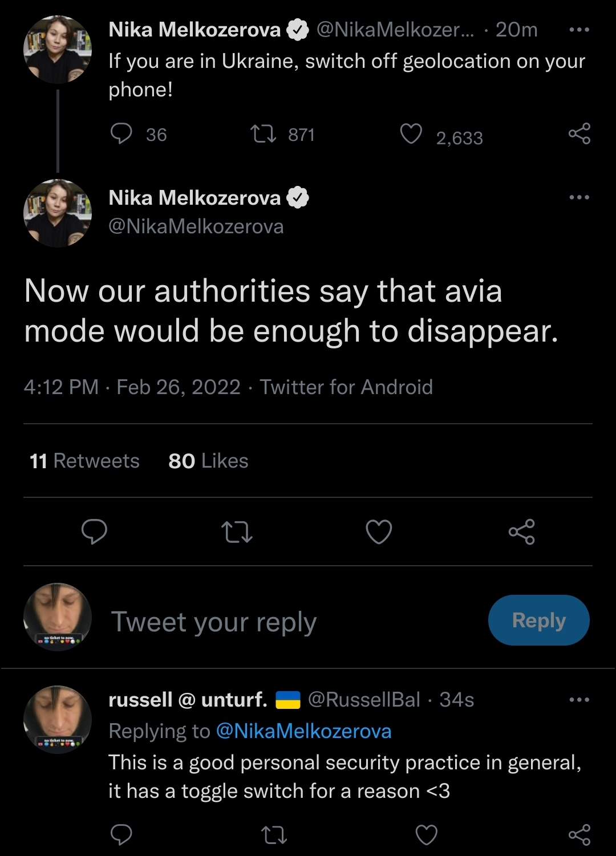The image size is (616, 856).
Task: Share the first geolocation tweet
Action: click(579, 134)
